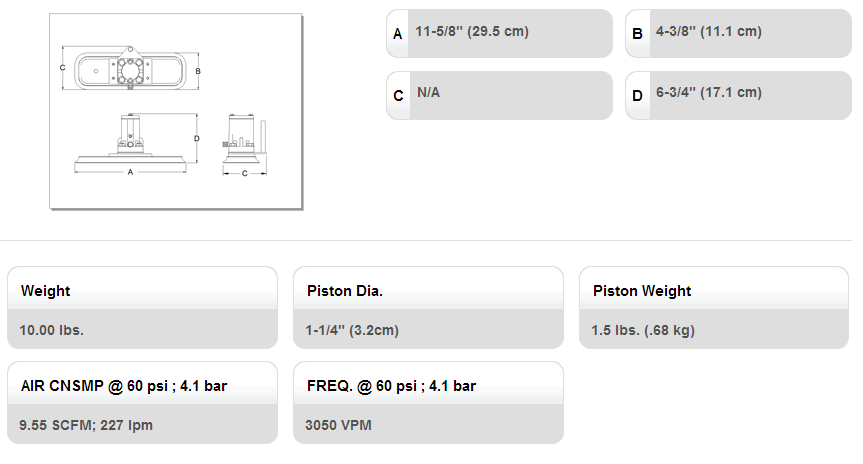The width and height of the screenshot is (863, 464).
Task: Select the dimension C label badge
Action: (398, 96)
